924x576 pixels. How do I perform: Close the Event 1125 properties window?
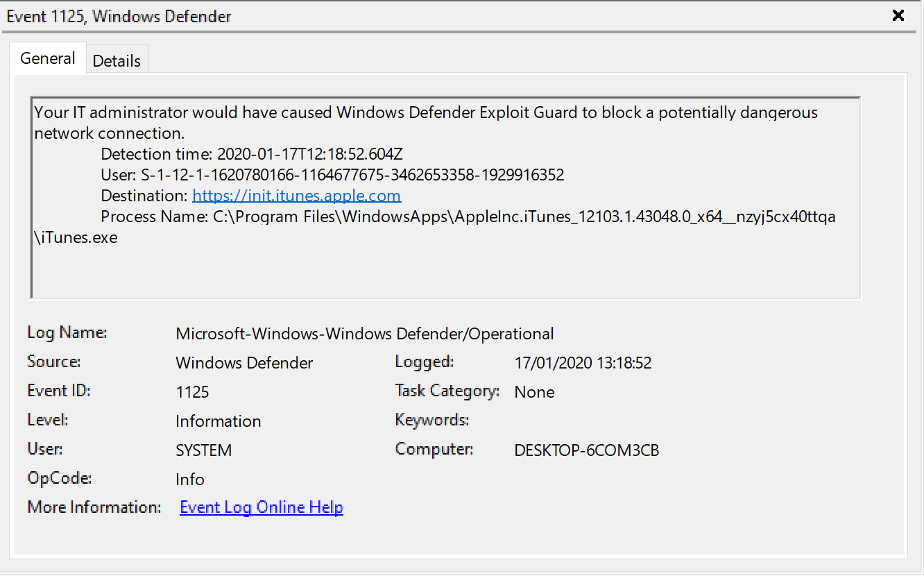pyautogui.click(x=898, y=15)
